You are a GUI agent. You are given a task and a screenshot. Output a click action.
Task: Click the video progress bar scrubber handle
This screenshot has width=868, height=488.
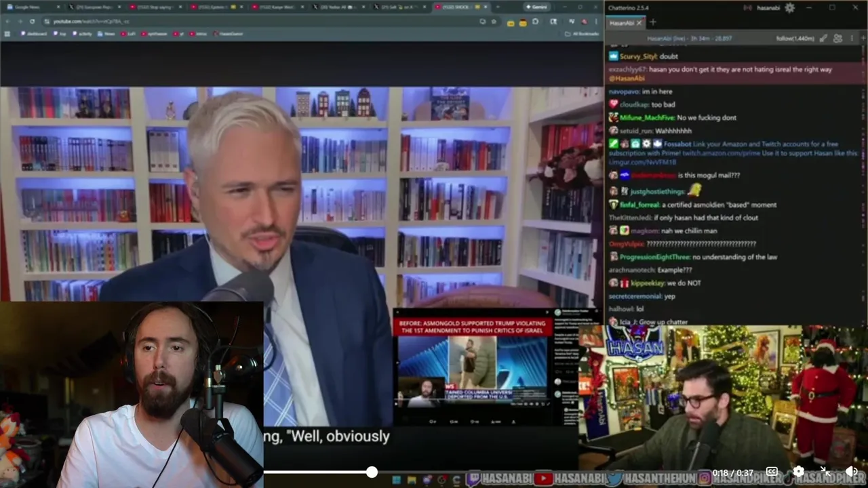tap(372, 472)
